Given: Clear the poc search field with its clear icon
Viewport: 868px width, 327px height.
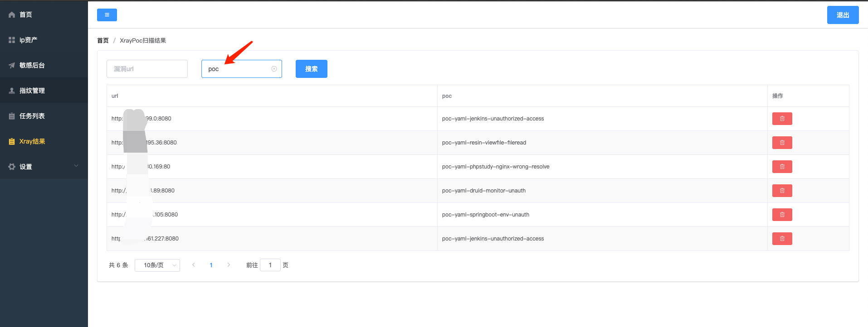Looking at the screenshot, I should (274, 69).
